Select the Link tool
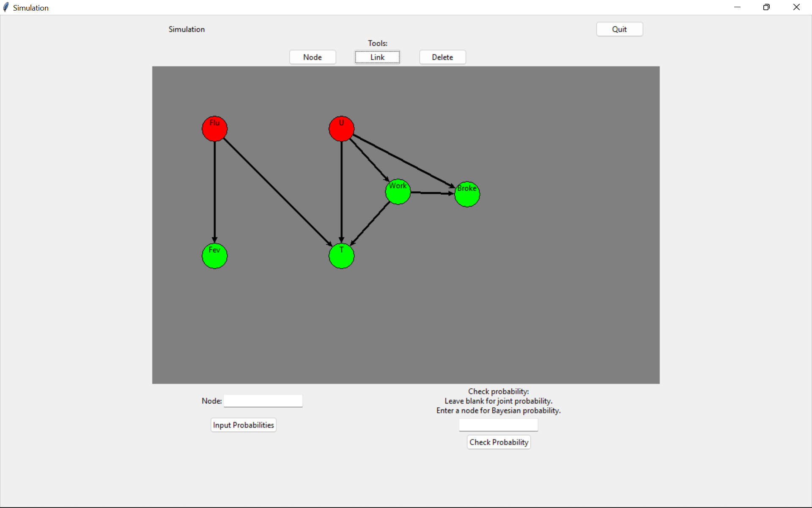The image size is (812, 508). point(378,57)
